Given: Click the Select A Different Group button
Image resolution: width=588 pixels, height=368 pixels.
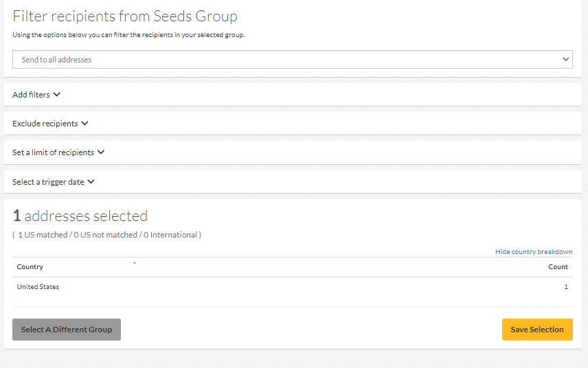Looking at the screenshot, I should (67, 330).
